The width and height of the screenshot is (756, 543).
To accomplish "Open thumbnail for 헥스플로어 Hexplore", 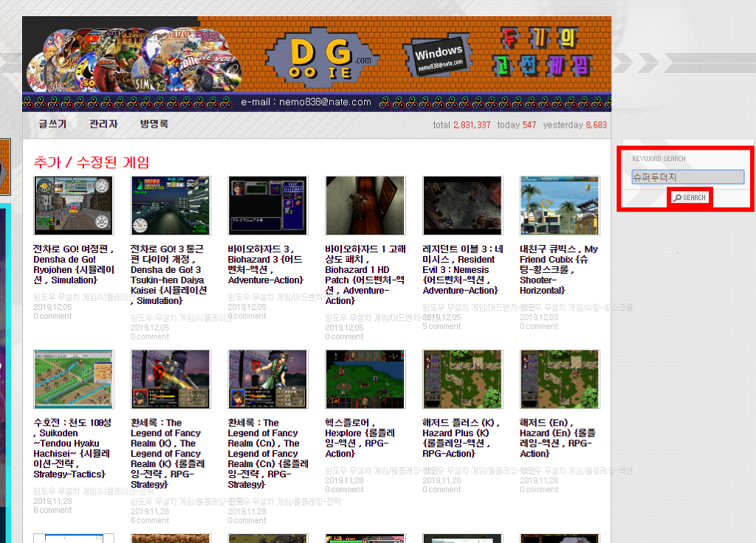I will pos(365,379).
